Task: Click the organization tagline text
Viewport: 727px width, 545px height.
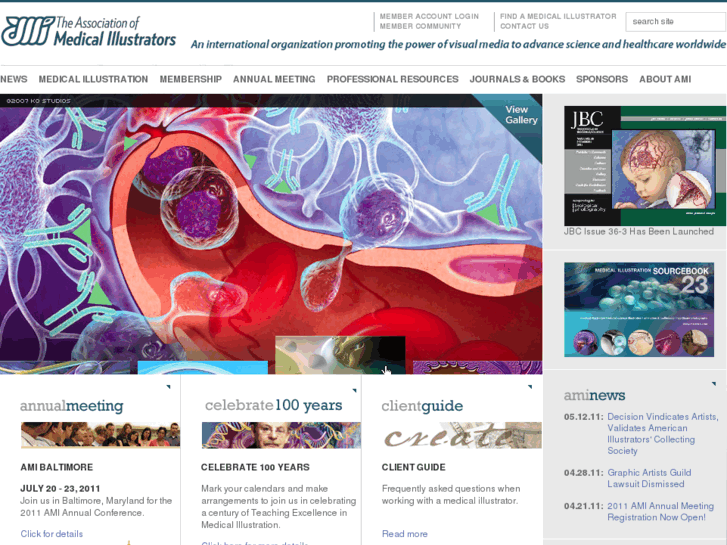Action: (x=458, y=45)
